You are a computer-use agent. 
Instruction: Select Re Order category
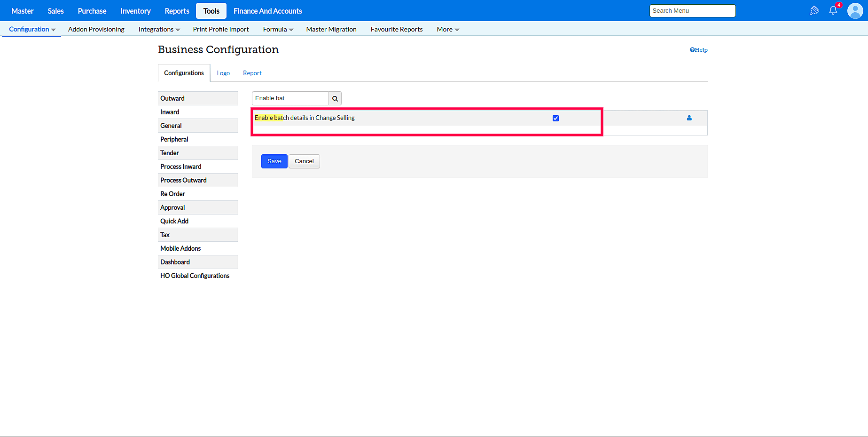[198, 194]
